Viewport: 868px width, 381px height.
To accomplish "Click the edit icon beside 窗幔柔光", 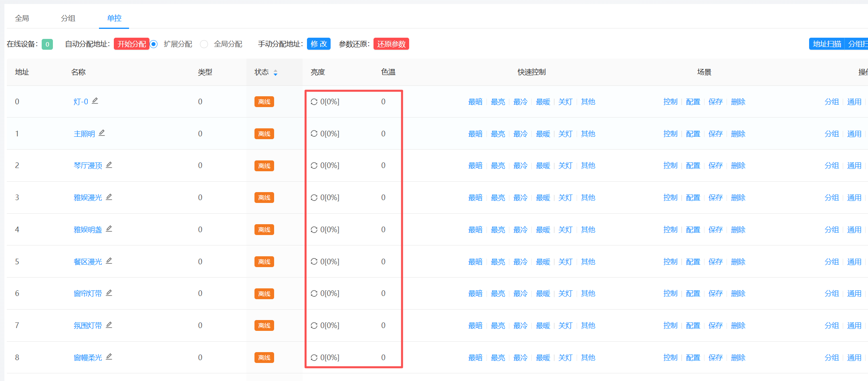I will [x=109, y=357].
